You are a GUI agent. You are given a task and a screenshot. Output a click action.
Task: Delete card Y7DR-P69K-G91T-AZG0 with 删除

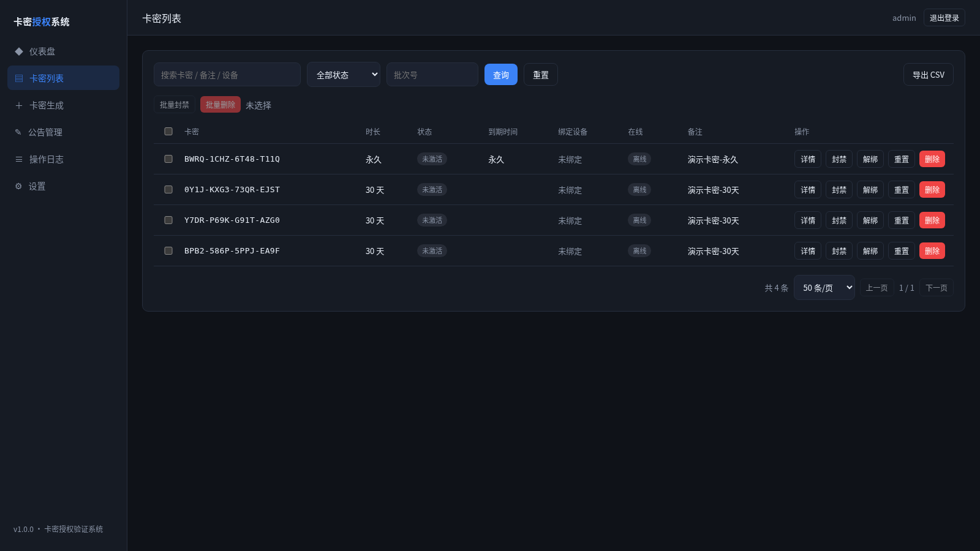pyautogui.click(x=932, y=220)
